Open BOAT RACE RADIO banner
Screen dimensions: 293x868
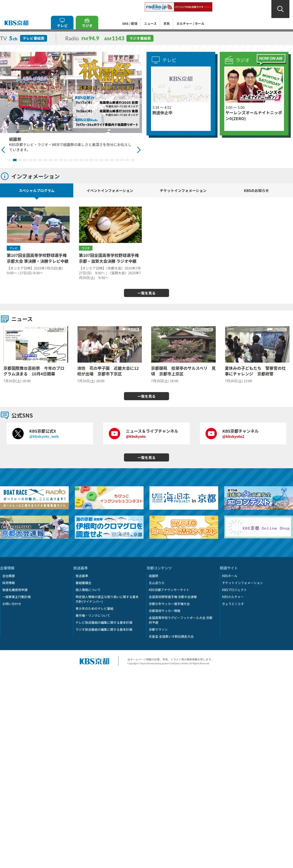tap(34, 498)
